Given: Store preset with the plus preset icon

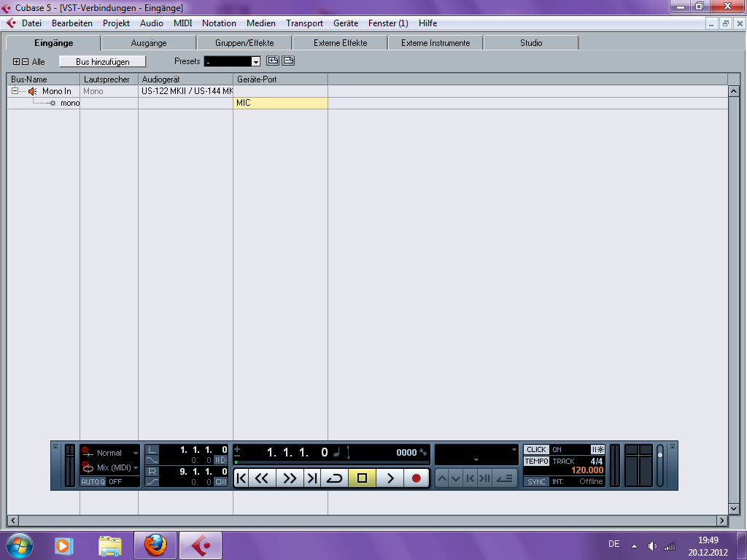Looking at the screenshot, I should [x=273, y=61].
